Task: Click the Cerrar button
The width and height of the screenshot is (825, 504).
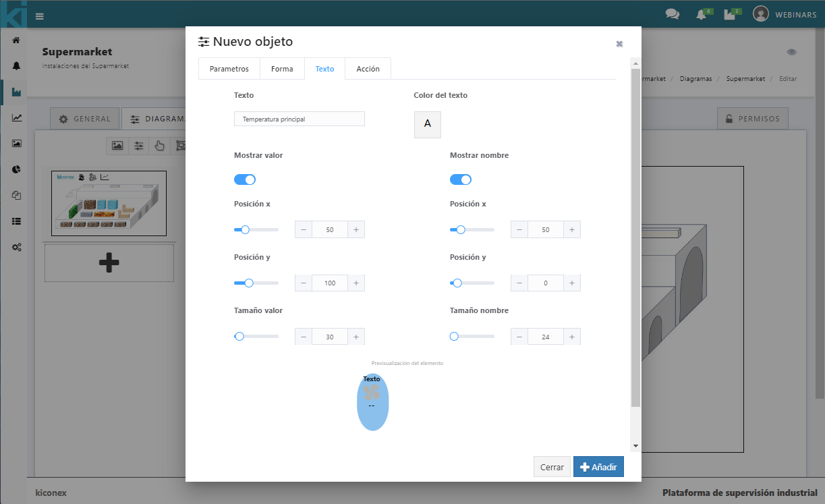Action: pos(552,467)
